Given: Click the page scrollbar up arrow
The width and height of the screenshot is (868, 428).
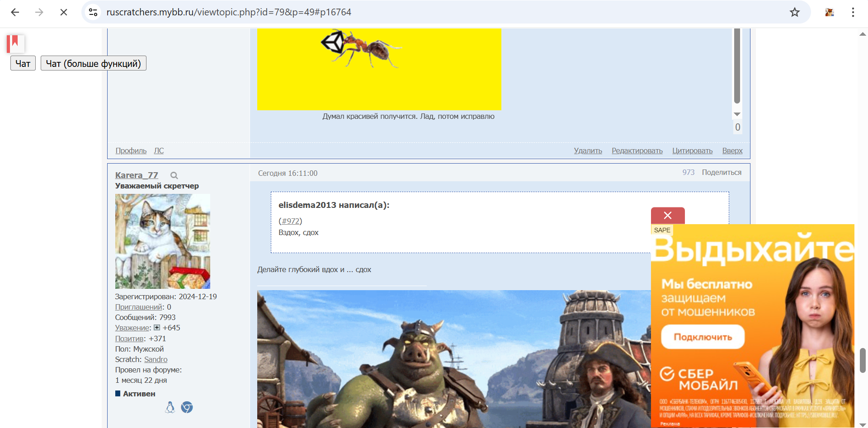Looking at the screenshot, I should [863, 34].
